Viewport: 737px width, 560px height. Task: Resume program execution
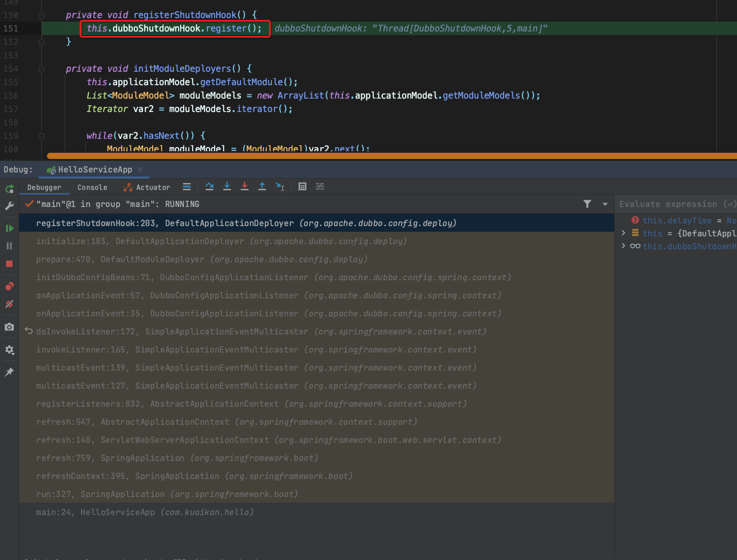(8, 228)
